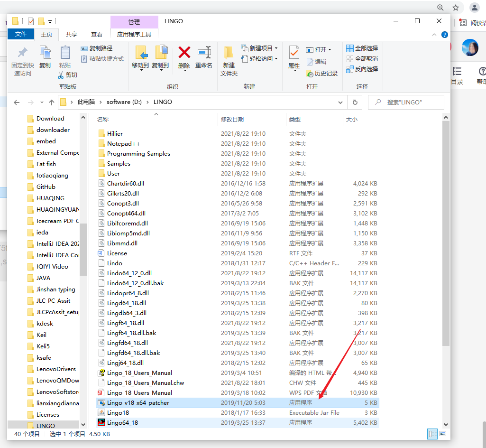Open History in the ribbon

(x=322, y=73)
